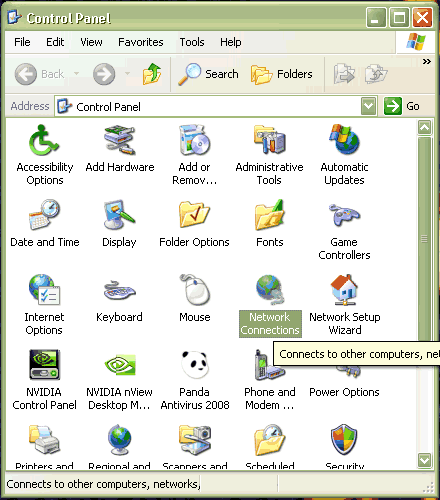The width and height of the screenshot is (440, 500).
Task: Open the Edit menu
Action: point(55,42)
